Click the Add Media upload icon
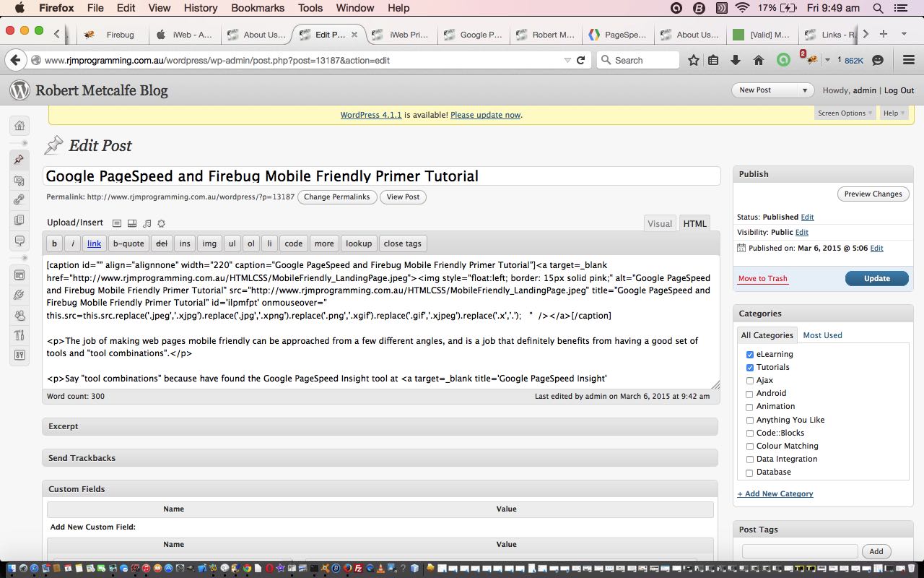This screenshot has width=924, height=578. point(161,223)
